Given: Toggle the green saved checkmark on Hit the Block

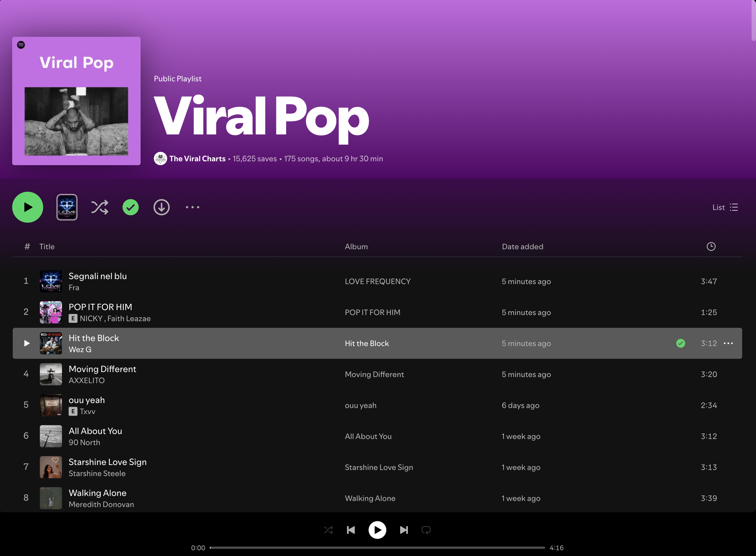Looking at the screenshot, I should click(681, 343).
